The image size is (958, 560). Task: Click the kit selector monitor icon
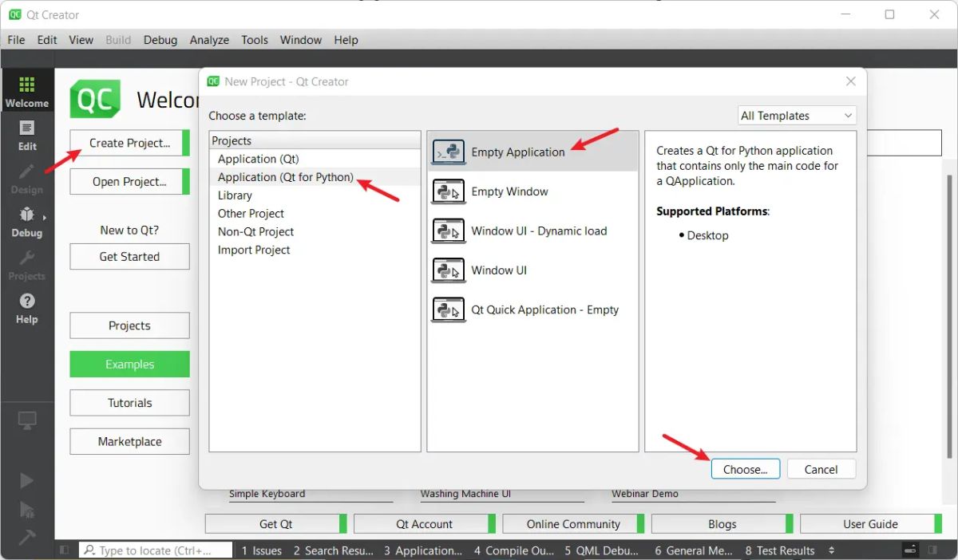[27, 420]
